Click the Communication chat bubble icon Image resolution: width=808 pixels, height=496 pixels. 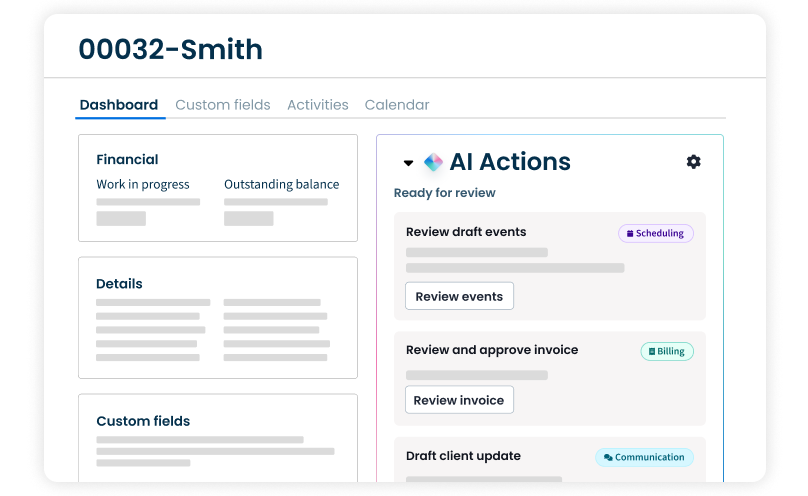608,458
